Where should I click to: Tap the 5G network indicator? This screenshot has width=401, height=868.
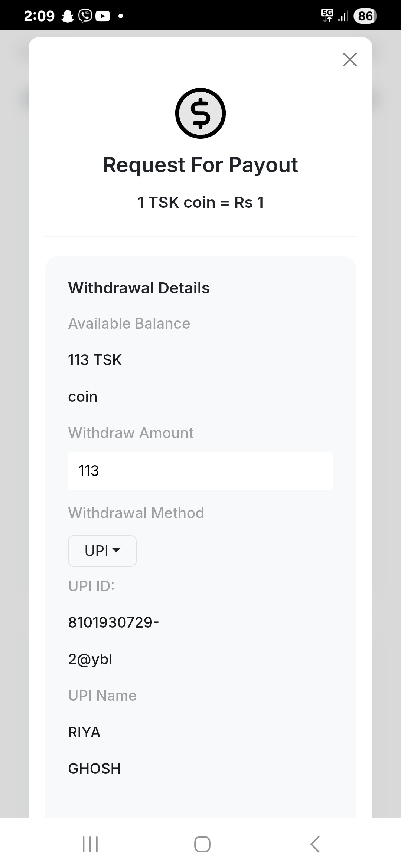327,16
